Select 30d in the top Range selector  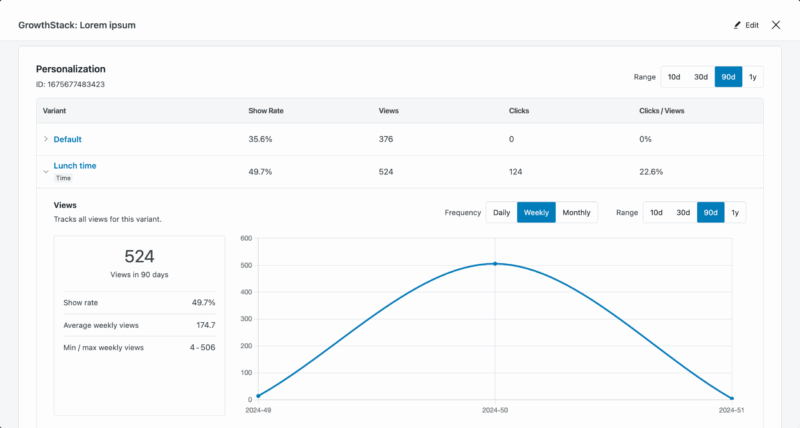click(x=701, y=76)
